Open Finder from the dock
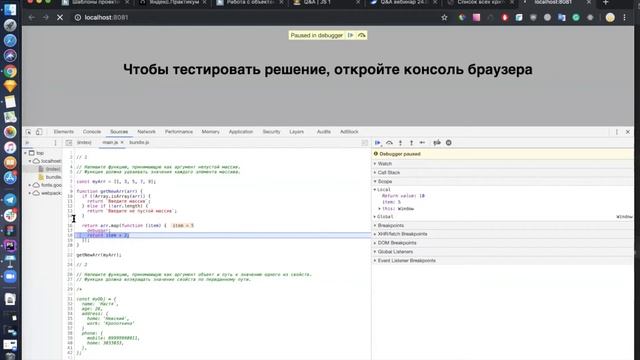Viewport: 640px width, 360px height. (x=10, y=10)
